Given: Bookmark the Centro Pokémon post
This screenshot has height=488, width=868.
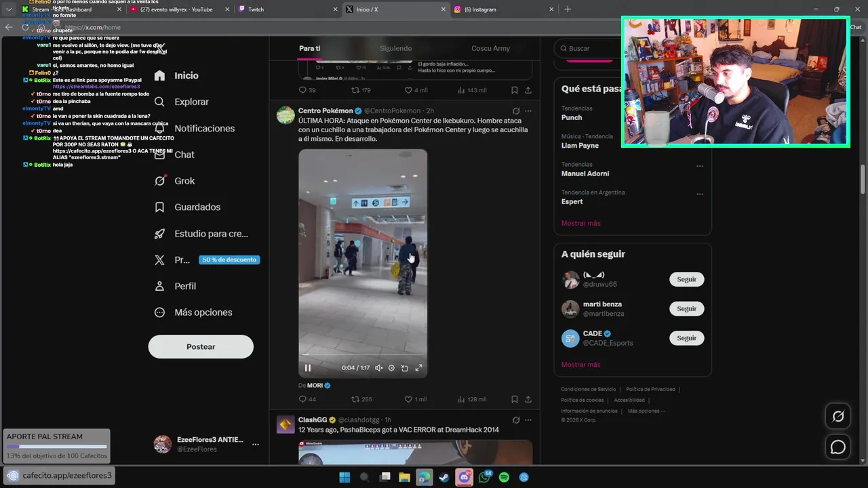Looking at the screenshot, I should (515, 399).
